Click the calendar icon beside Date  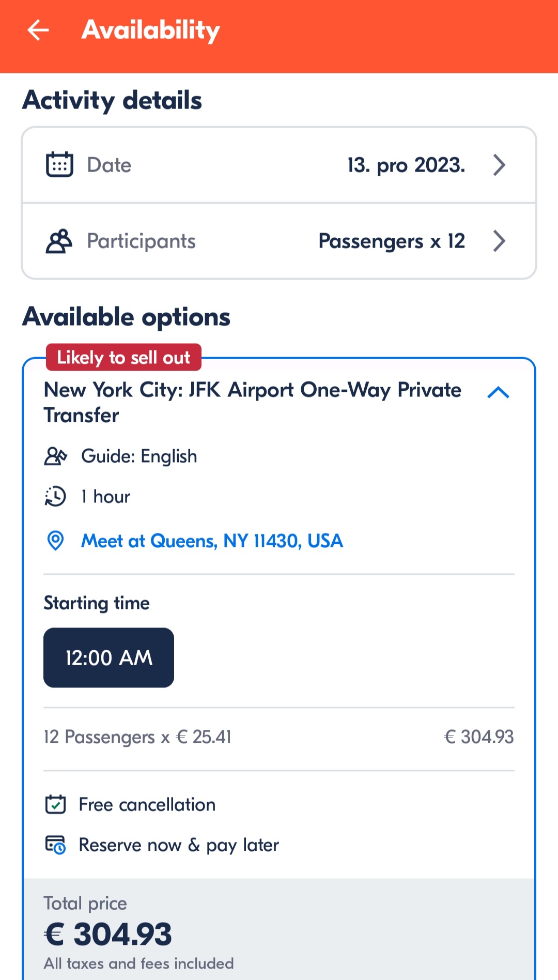tap(59, 165)
